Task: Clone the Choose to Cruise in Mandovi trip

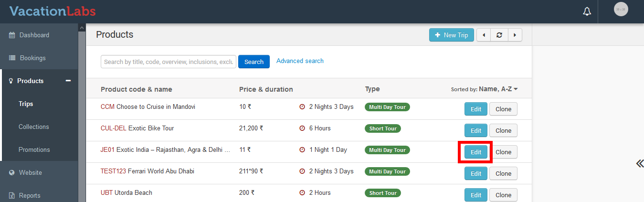Action: (503, 109)
